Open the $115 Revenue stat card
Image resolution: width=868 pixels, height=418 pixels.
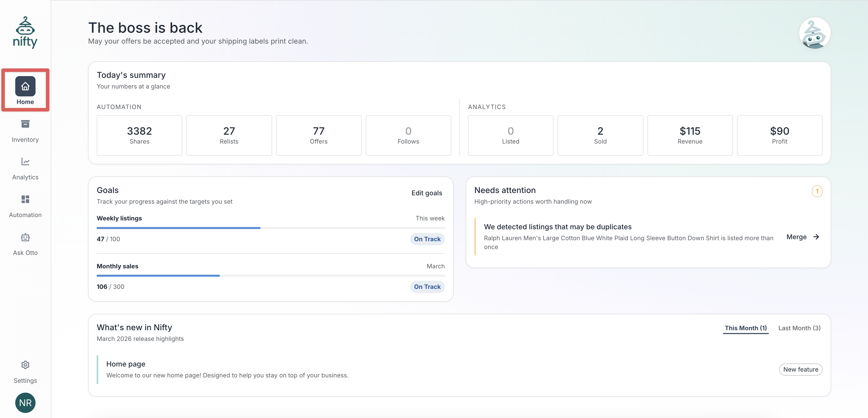pos(689,135)
